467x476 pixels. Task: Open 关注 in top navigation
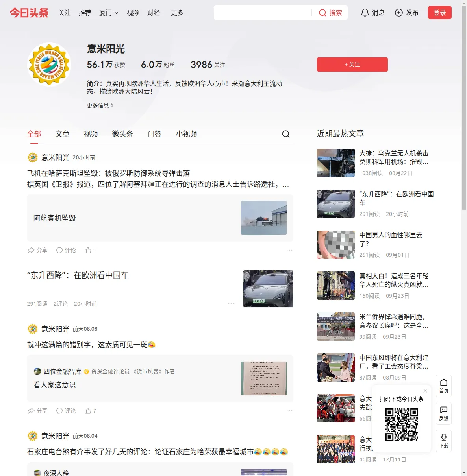(65, 13)
